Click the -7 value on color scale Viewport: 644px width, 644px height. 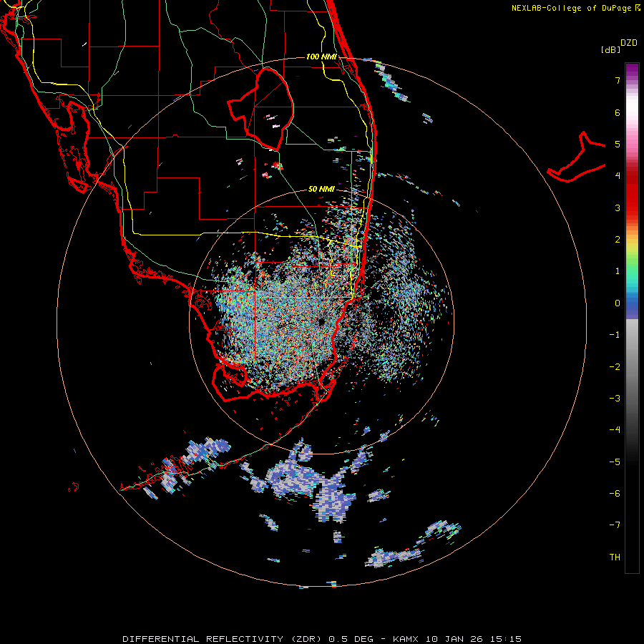point(615,525)
